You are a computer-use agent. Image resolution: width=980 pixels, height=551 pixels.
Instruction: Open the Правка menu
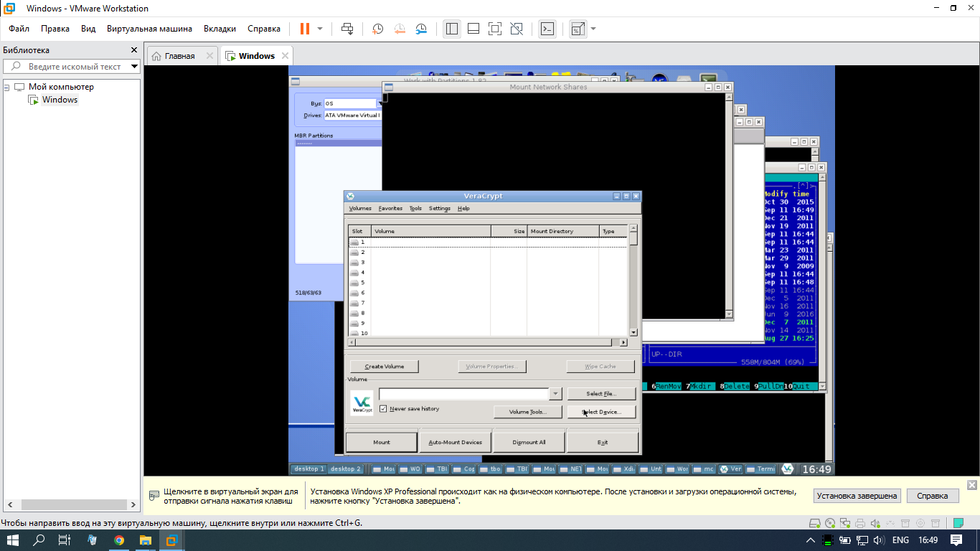(x=55, y=29)
